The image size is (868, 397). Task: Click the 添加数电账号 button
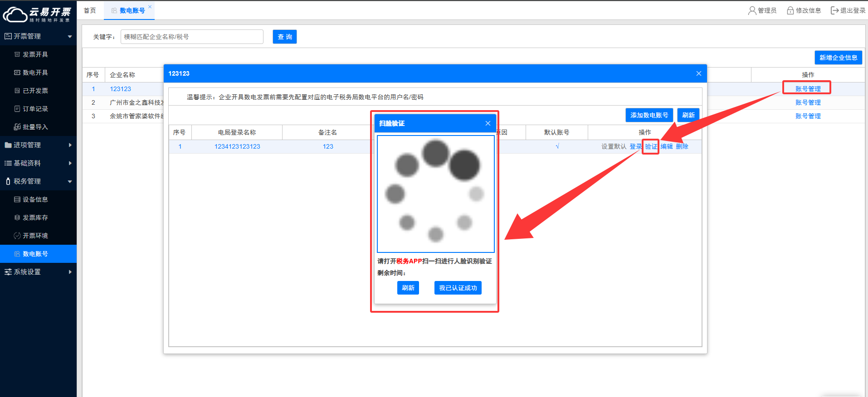pos(649,115)
